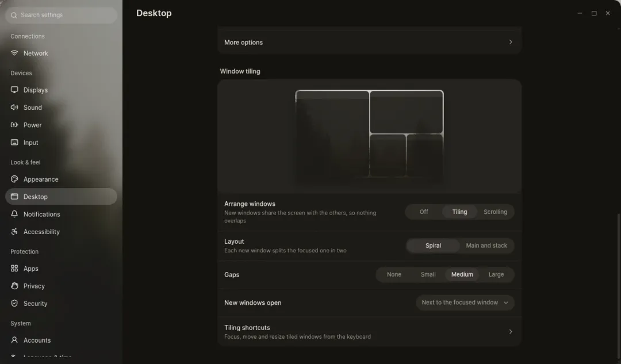The width and height of the screenshot is (621, 364).
Task: Set Gaps to None
Action: (394, 274)
